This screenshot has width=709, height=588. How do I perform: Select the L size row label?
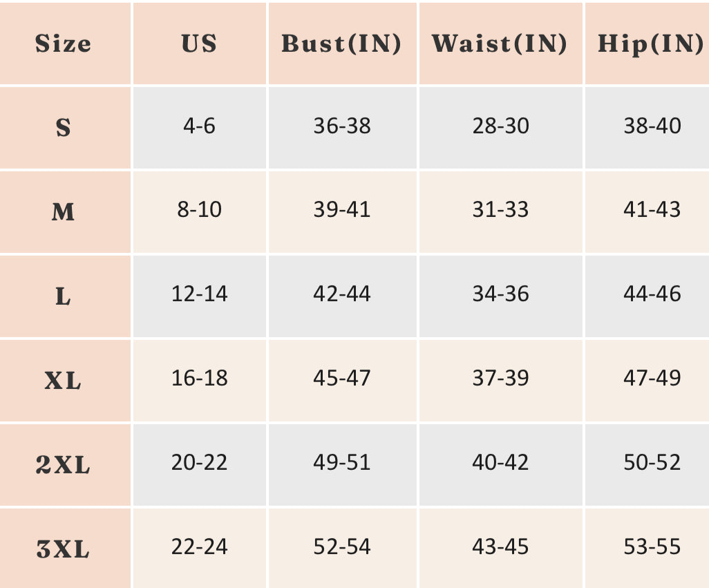(x=63, y=296)
